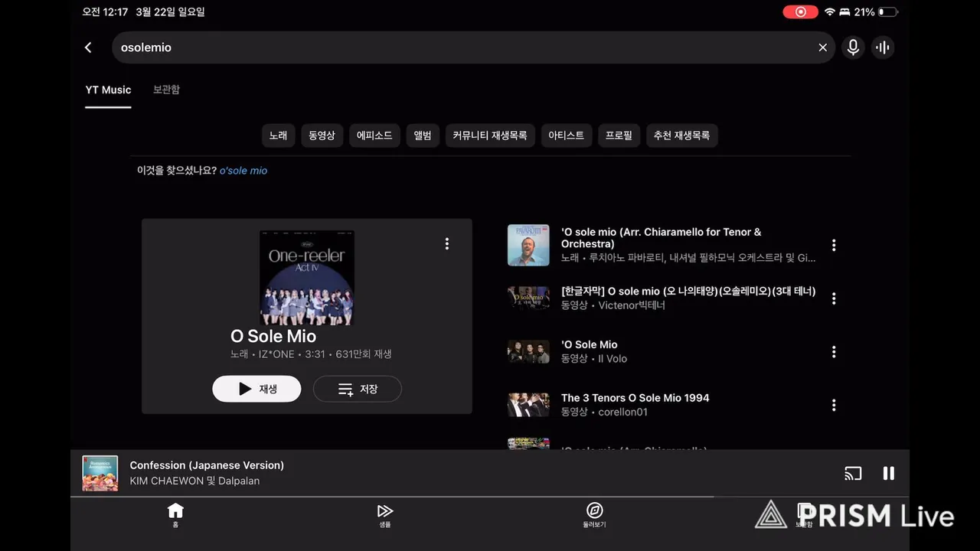Open options for 한글자막 O sole mio video
The height and width of the screenshot is (551, 980).
click(834, 298)
